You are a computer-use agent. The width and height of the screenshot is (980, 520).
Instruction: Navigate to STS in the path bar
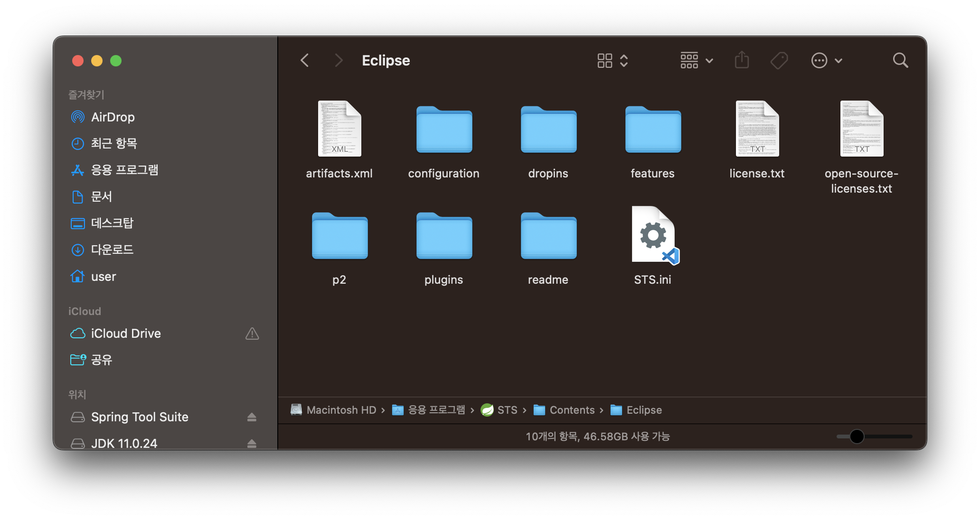coord(508,410)
